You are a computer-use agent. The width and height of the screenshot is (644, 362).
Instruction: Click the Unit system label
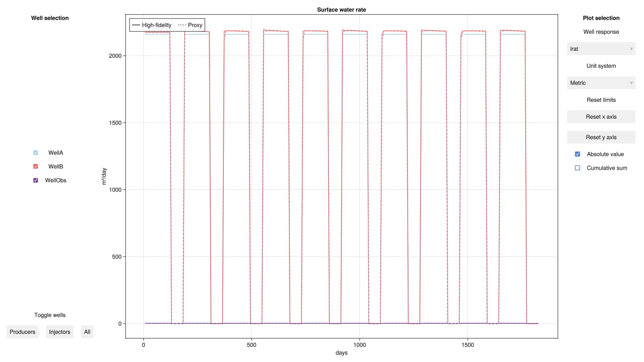[x=601, y=66]
